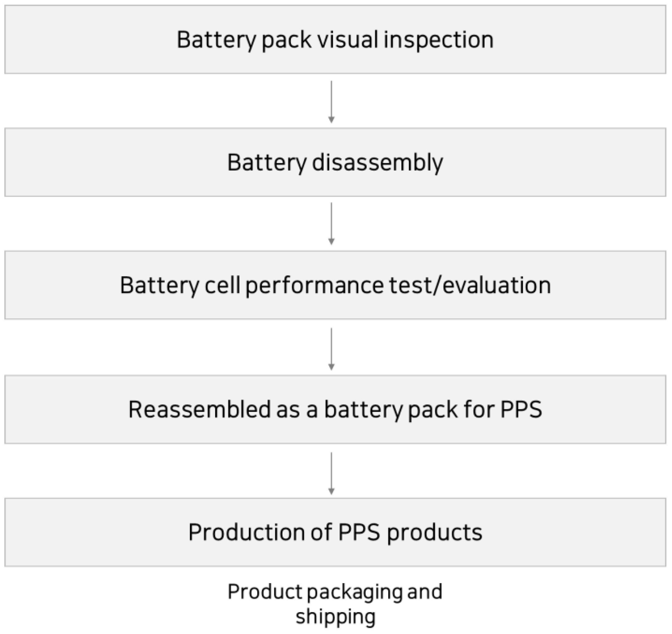The width and height of the screenshot is (672, 634).
Task: Click the Production of PPS products box
Action: coord(335,532)
